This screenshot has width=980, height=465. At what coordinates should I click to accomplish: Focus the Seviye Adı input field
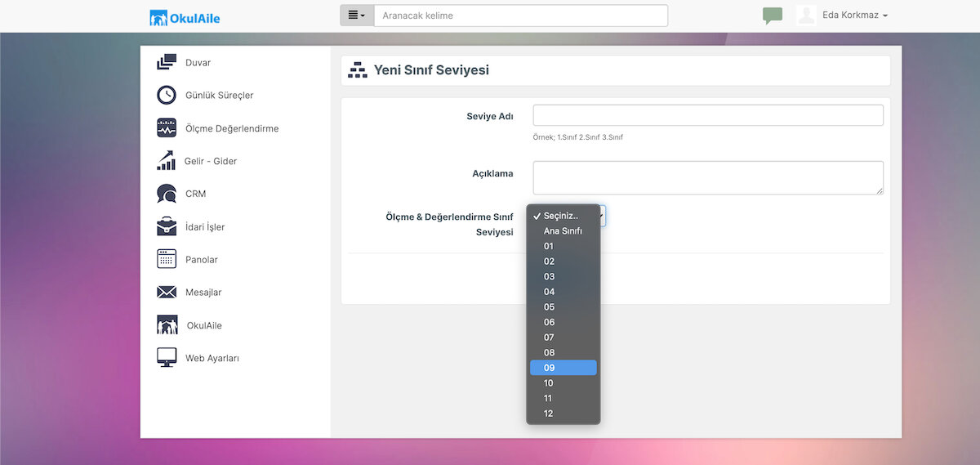[708, 115]
